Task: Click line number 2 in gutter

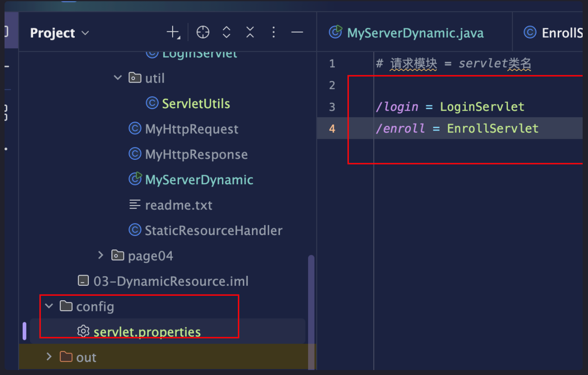Action: 332,85
